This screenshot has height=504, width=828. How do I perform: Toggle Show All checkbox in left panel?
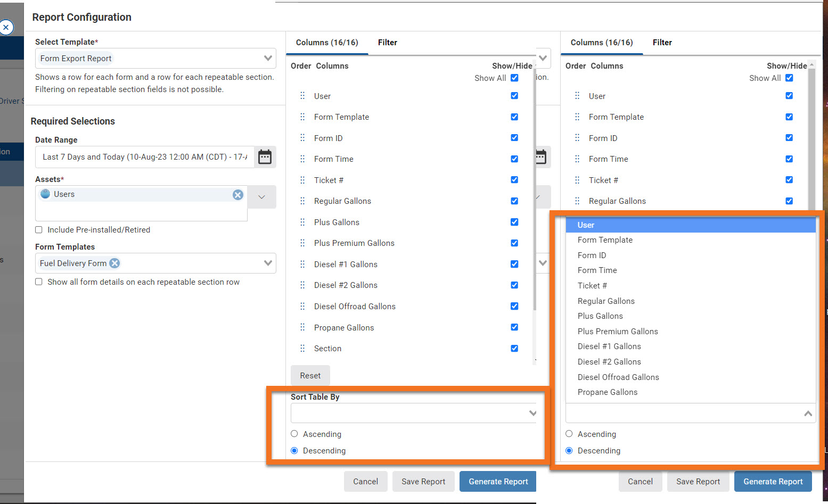pos(514,78)
